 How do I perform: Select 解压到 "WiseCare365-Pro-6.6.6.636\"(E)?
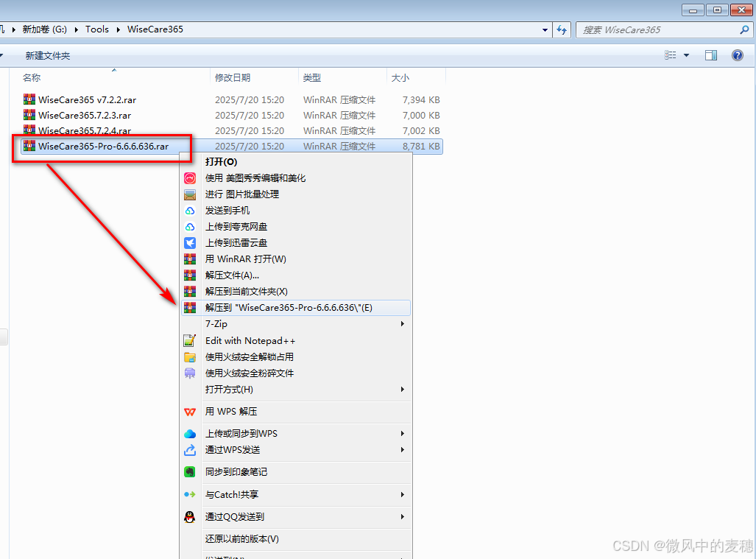point(295,308)
